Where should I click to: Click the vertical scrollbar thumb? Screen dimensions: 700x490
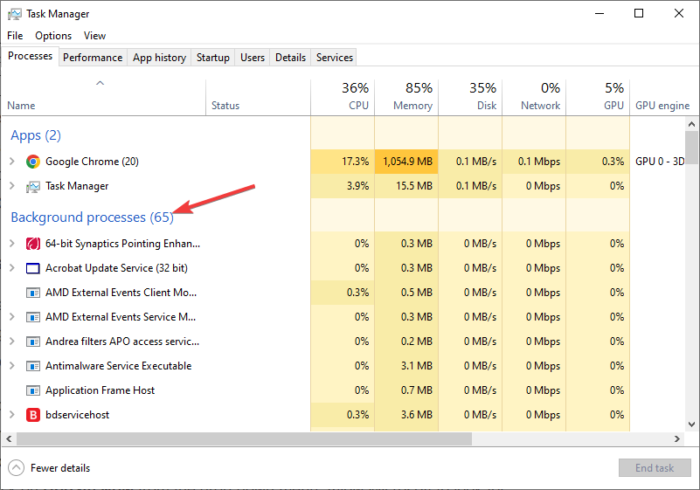coord(691,160)
